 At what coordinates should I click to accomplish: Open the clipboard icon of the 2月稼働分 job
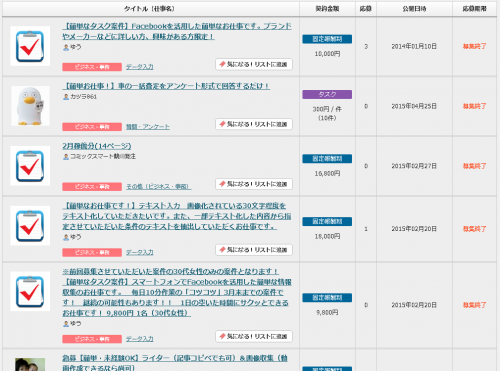point(30,166)
